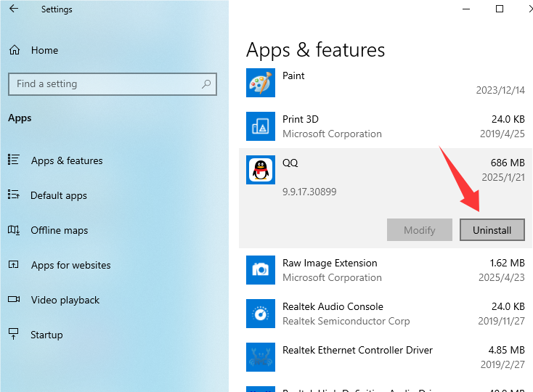
Task: Uninstall the QQ application
Action: 492,230
